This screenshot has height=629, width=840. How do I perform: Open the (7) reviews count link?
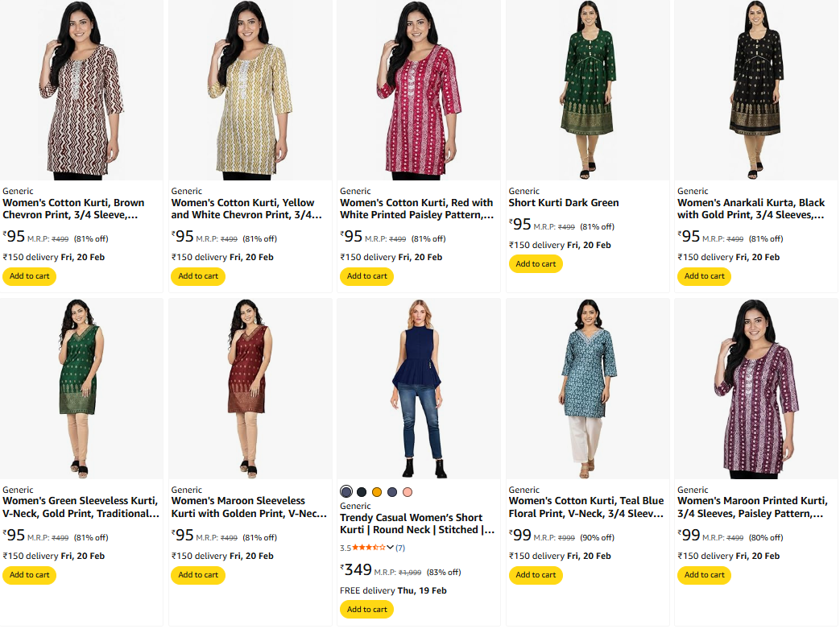(400, 548)
